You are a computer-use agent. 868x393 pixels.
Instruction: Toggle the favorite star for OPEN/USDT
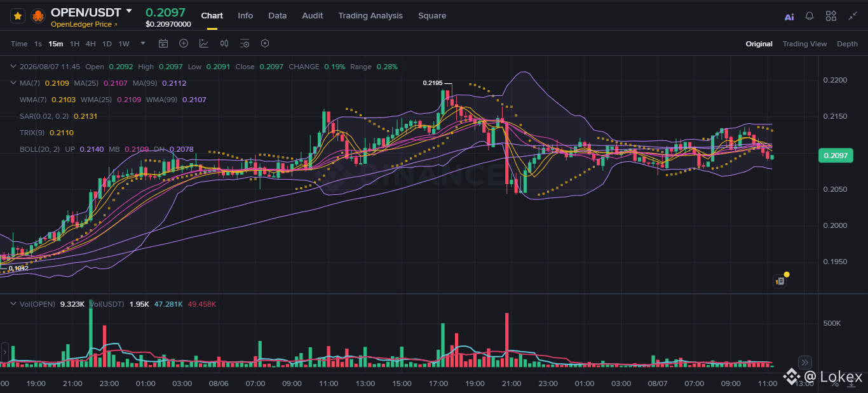(x=18, y=16)
